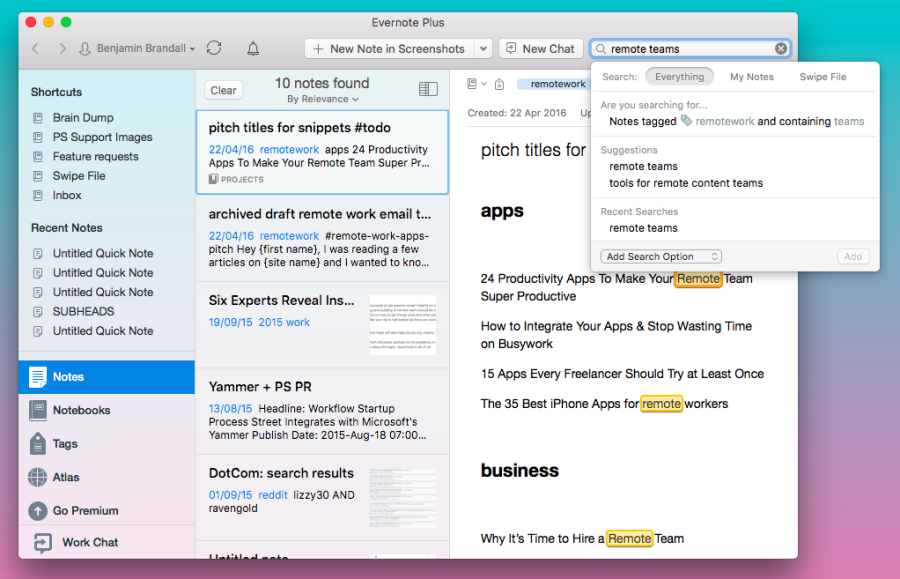Select recent search 'remote teams'
Viewport: 900px width, 579px height.
pos(643,228)
